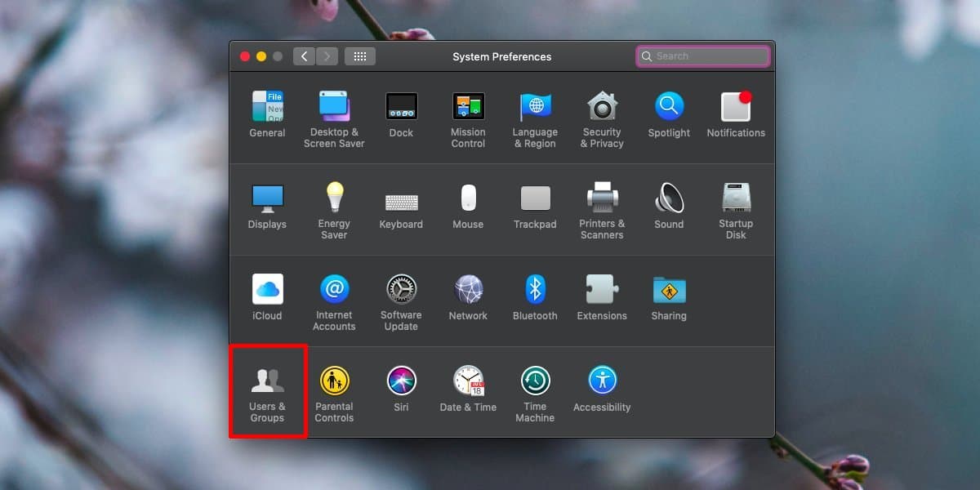Open General preferences
This screenshot has height=490, width=980.
(x=267, y=114)
